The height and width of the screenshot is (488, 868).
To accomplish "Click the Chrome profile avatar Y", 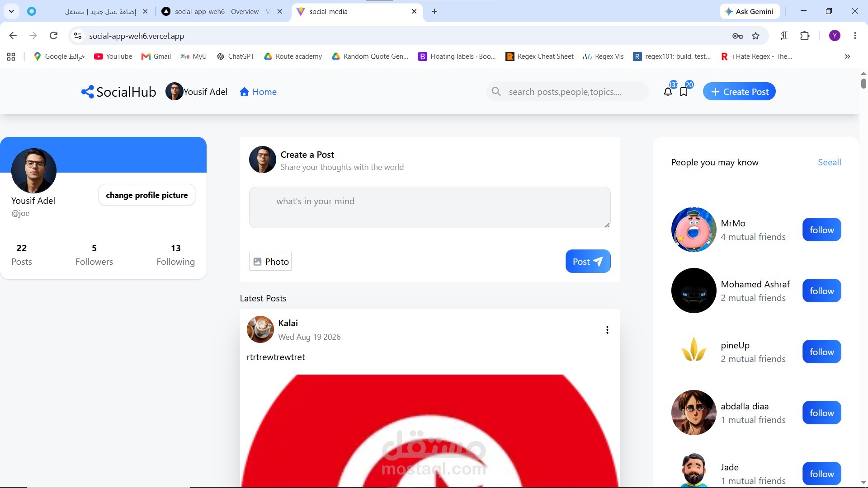I will click(x=835, y=36).
